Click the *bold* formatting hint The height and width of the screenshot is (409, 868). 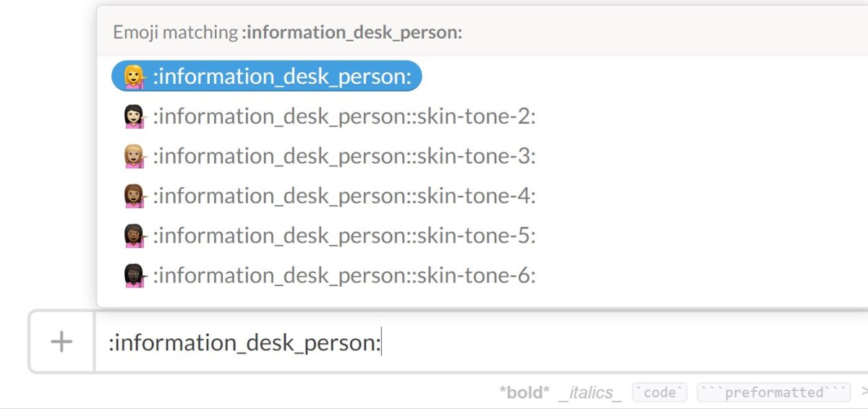(524, 392)
